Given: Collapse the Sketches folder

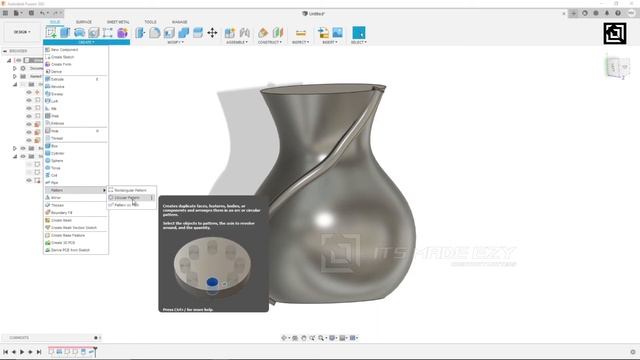Looking at the screenshot, I should (x=15, y=156).
